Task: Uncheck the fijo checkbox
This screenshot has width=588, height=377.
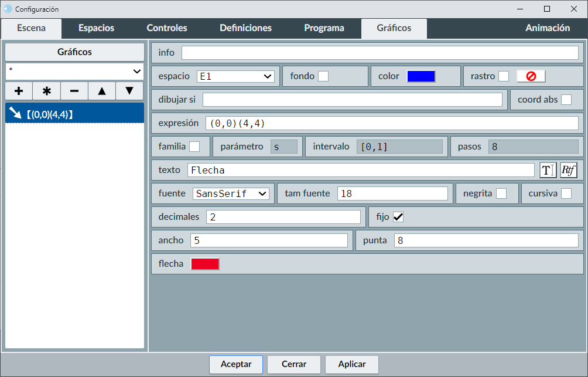Action: pyautogui.click(x=398, y=217)
